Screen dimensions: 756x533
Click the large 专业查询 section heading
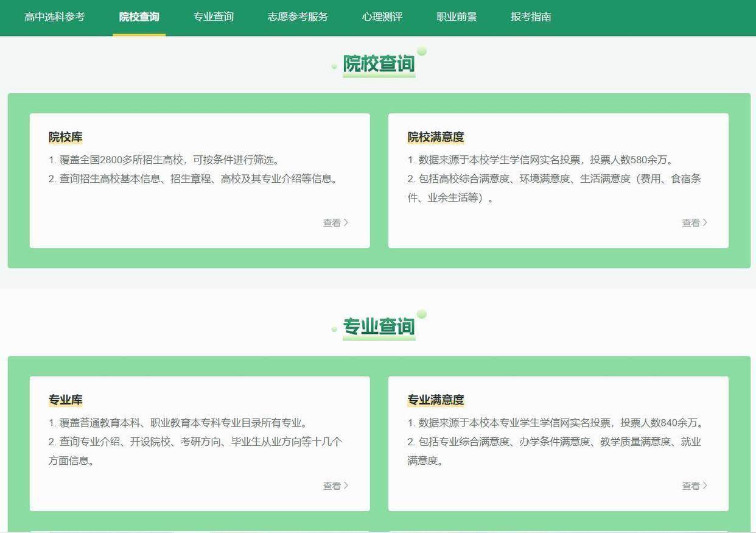coord(379,327)
